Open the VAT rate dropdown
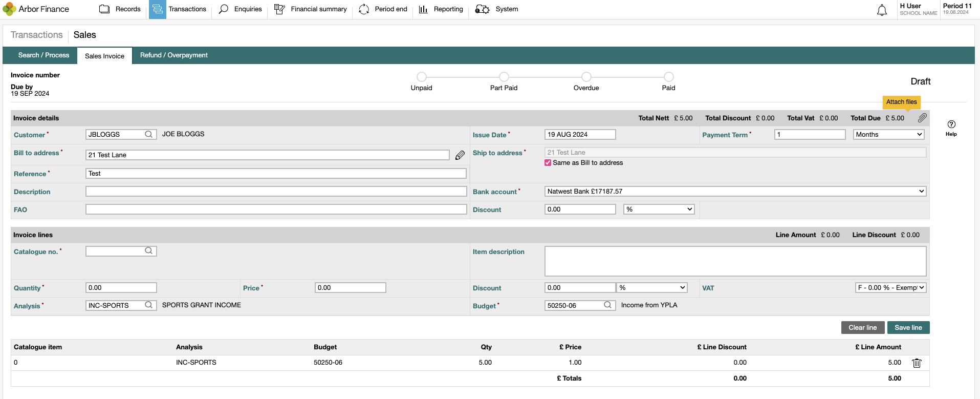Viewport: 980px width, 399px height. (891, 287)
